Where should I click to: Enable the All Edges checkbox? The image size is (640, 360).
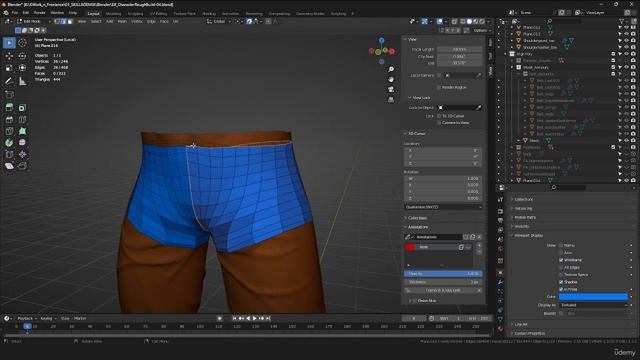561,267
